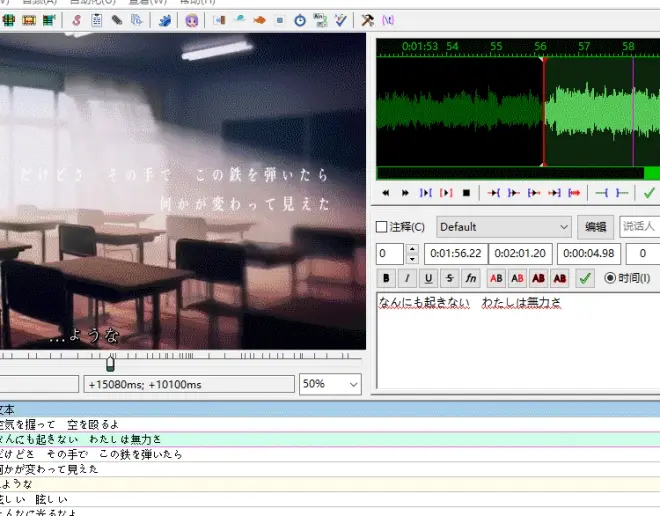
Task: Decrease the layer number with down arrow
Action: [412, 259]
